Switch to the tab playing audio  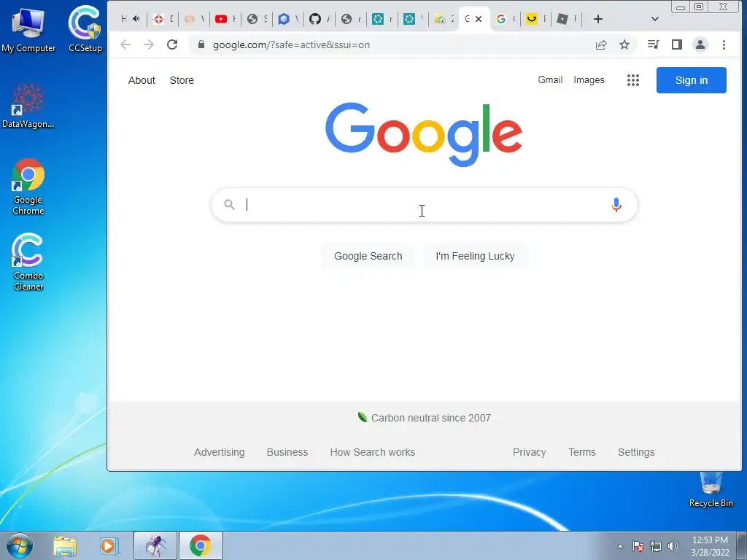131,19
